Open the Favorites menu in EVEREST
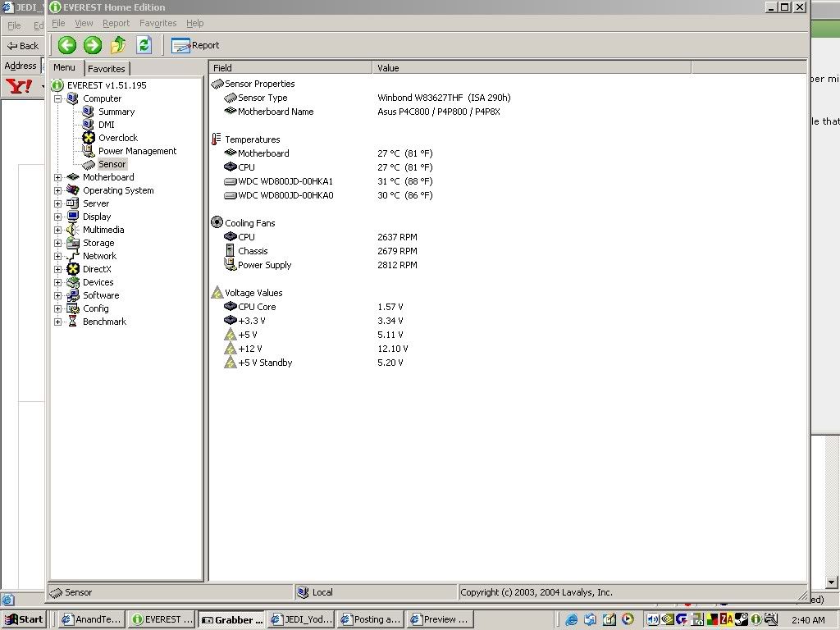 (158, 23)
